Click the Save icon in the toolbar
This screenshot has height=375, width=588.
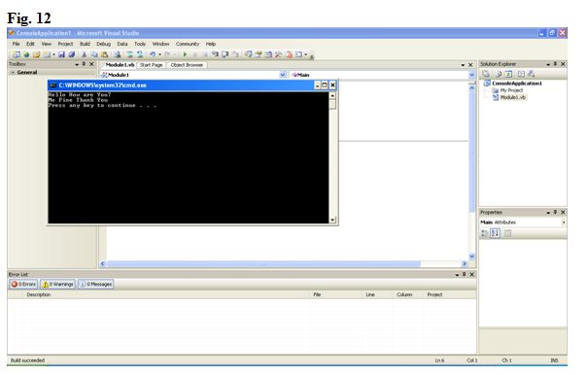61,54
